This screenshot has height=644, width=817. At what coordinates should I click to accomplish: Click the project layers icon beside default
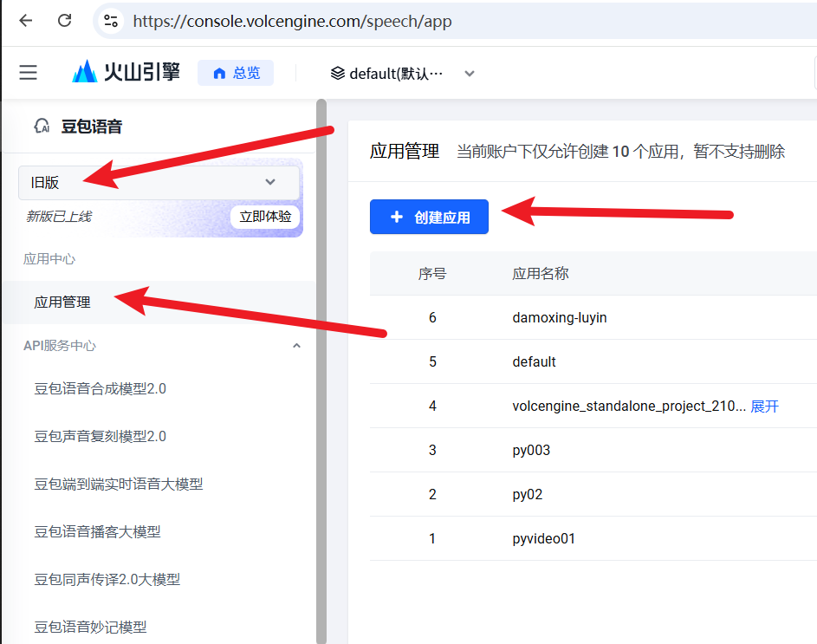click(338, 74)
